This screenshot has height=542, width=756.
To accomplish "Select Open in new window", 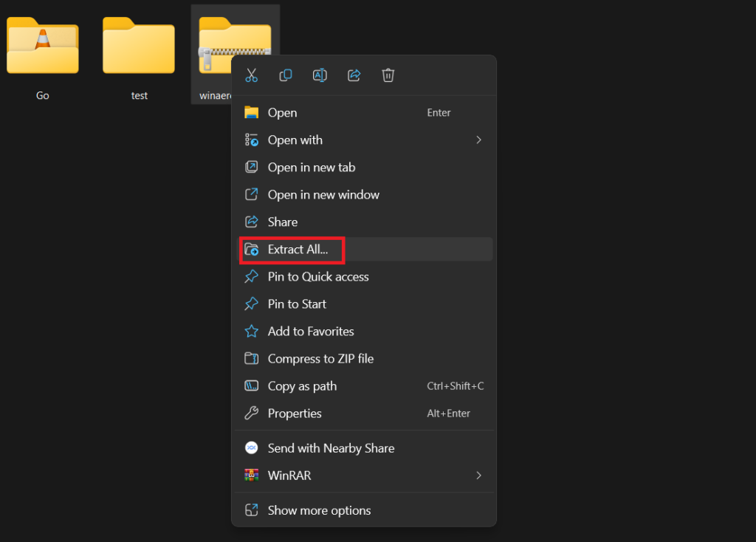I will [323, 195].
